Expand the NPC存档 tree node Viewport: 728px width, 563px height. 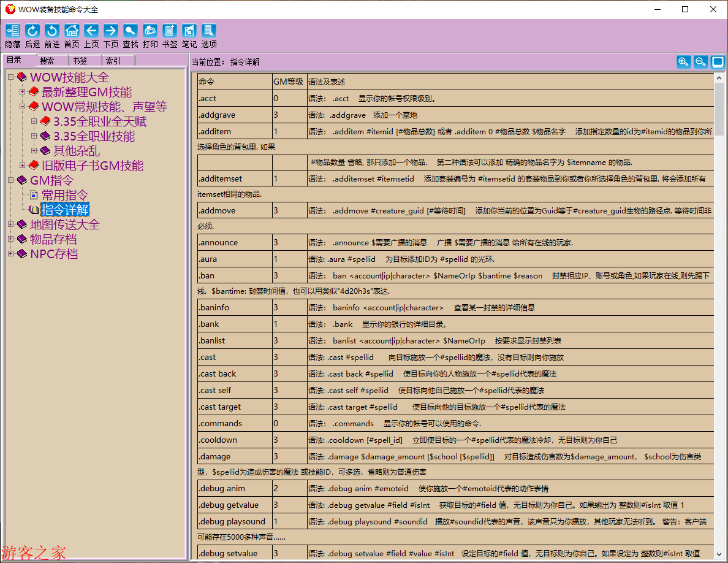[x=11, y=254]
